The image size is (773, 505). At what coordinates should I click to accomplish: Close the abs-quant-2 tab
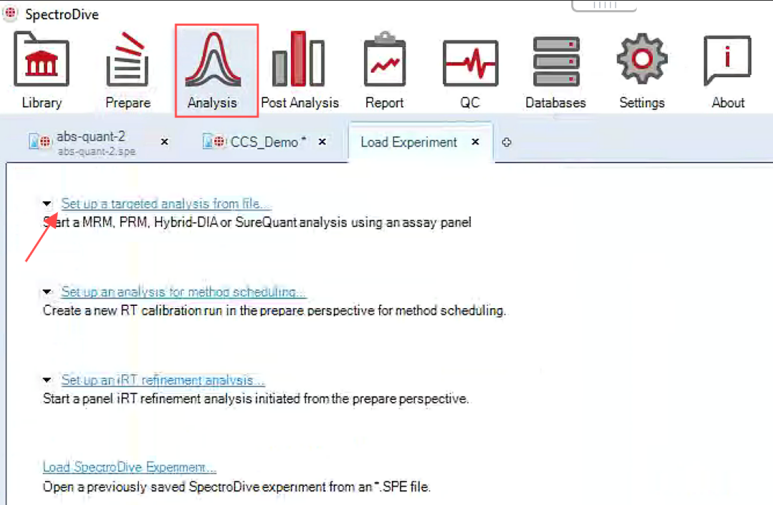click(165, 142)
